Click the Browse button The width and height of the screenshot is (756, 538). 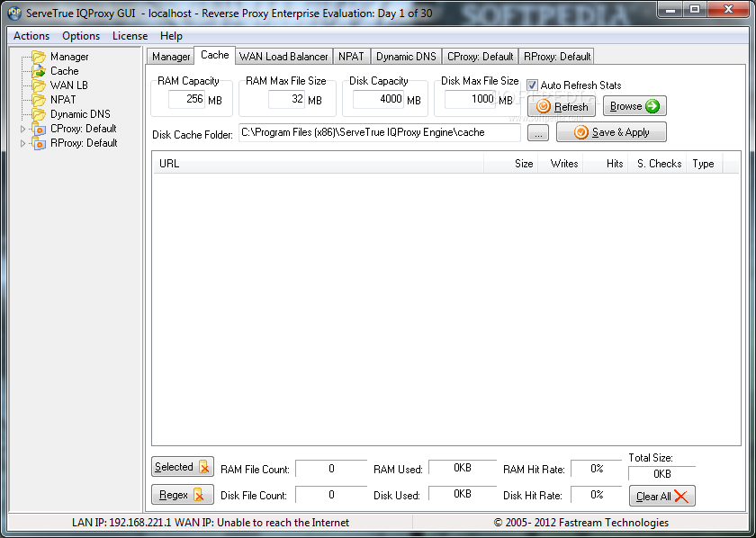click(634, 106)
